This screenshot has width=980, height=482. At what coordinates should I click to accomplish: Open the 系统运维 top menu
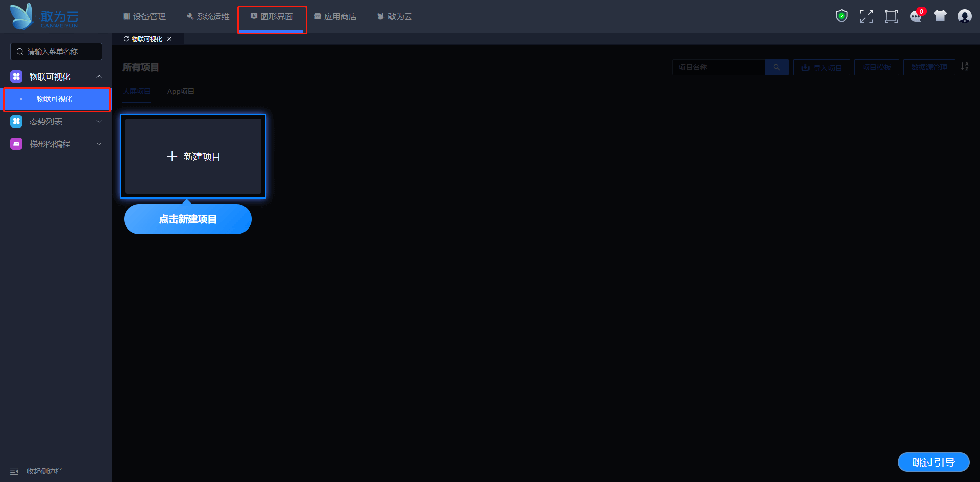208,17
